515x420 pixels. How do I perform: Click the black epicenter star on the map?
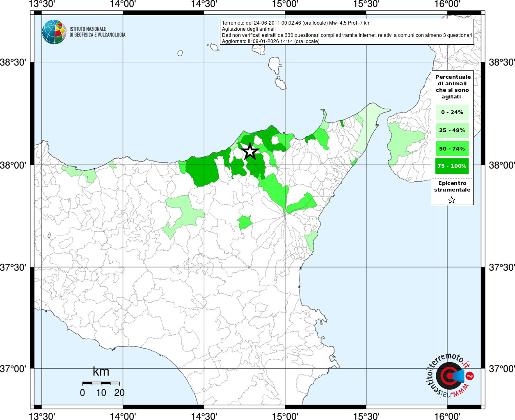(250, 151)
